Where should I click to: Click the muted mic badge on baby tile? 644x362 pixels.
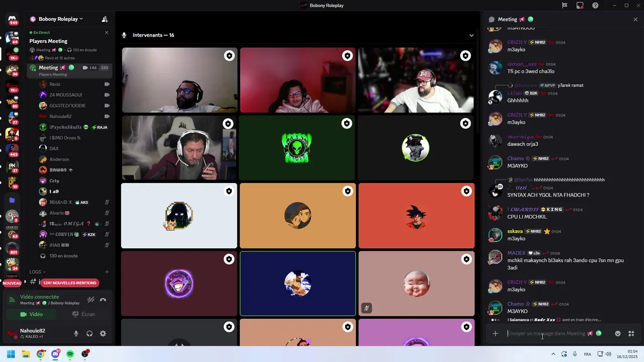pos(366,308)
